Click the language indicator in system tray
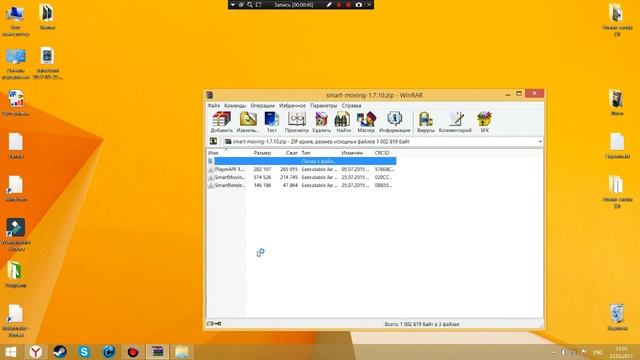This screenshot has height=360, width=640. click(x=598, y=352)
